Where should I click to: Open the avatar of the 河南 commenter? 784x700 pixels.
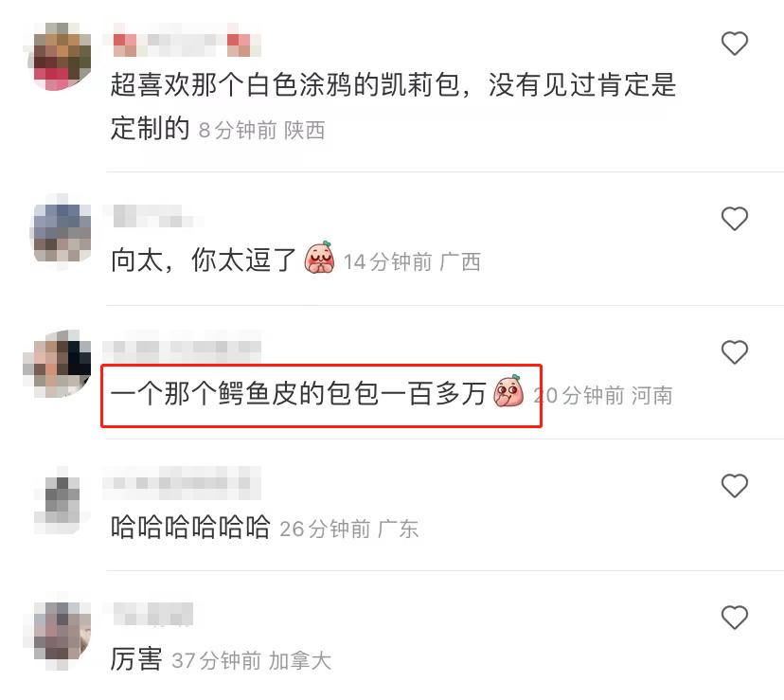tap(58, 364)
